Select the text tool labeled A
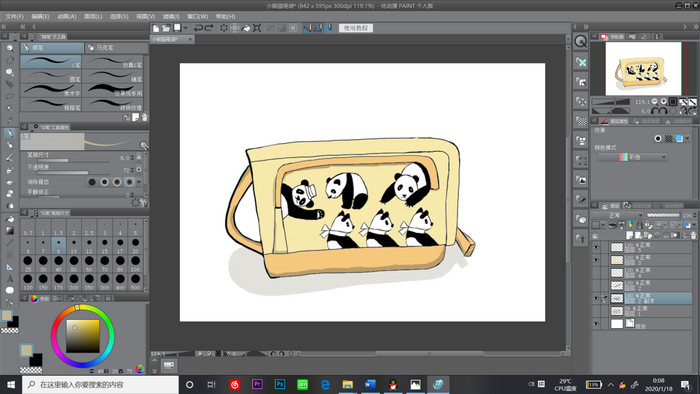This screenshot has width=700, height=394. [9, 278]
